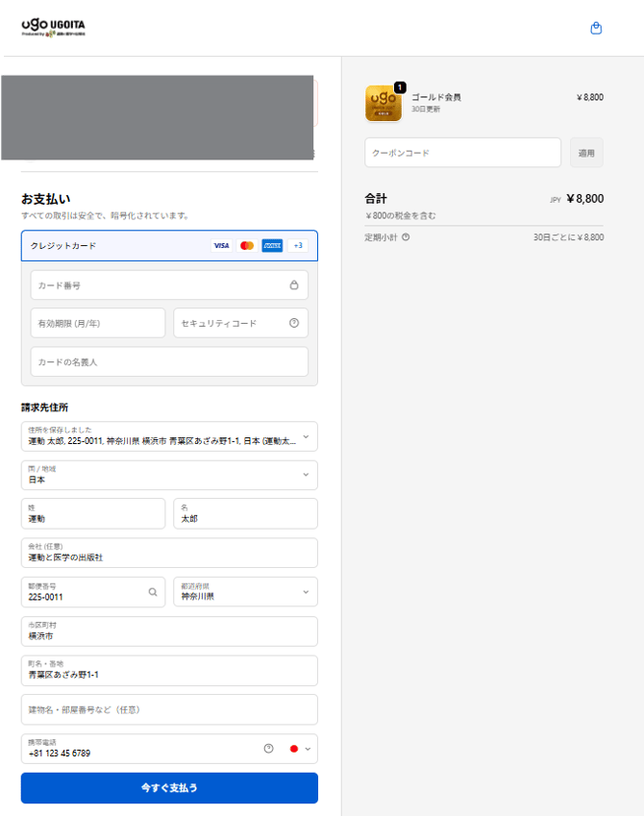Viewport: 644px width, 816px height.
Task: Open the shopping bag cart icon
Action: (x=596, y=29)
